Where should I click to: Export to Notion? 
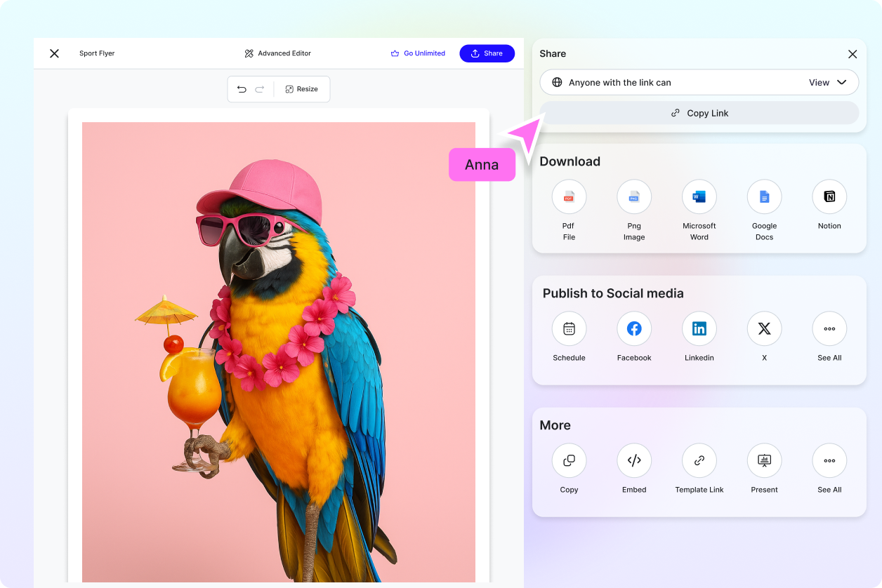point(829,196)
